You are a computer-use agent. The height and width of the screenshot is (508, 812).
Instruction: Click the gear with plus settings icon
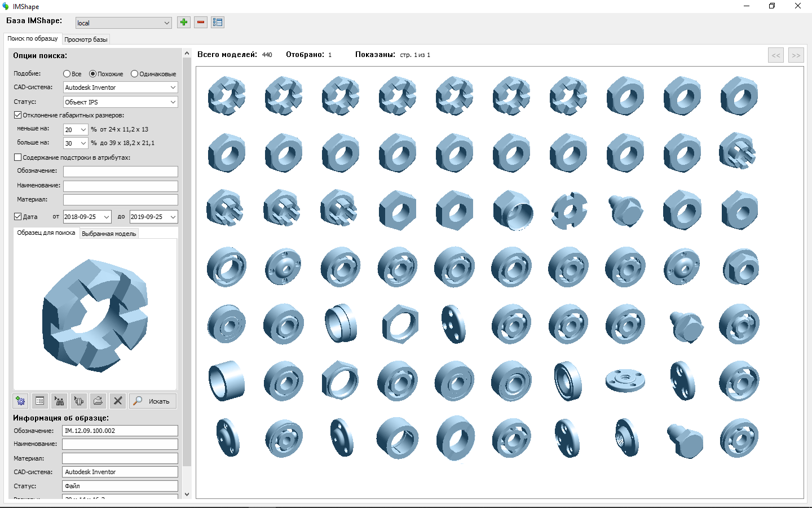click(x=21, y=401)
